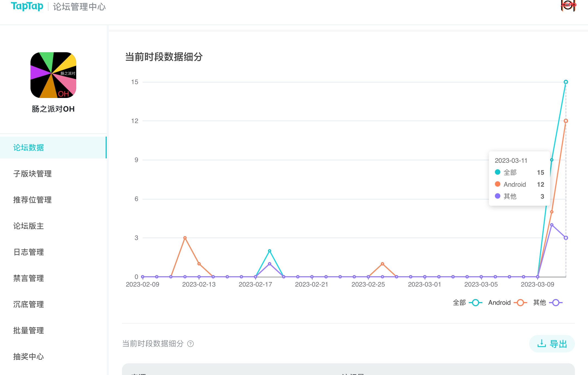Click the TapTap logo
The width and height of the screenshot is (588, 375).
pyautogui.click(x=27, y=6)
